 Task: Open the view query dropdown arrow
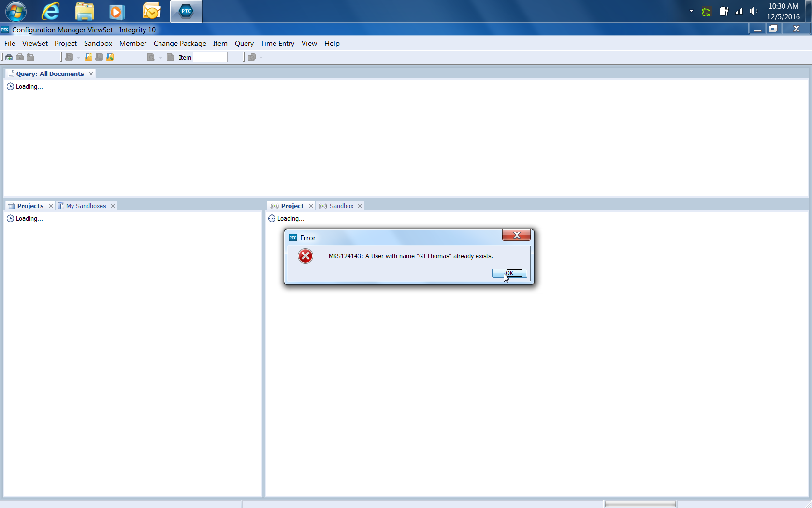pyautogui.click(x=79, y=57)
